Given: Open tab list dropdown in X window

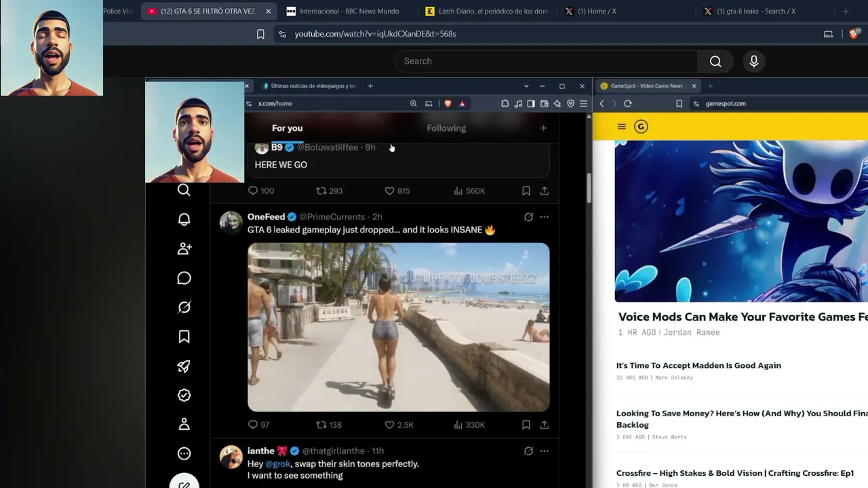Looking at the screenshot, I should pos(526,86).
